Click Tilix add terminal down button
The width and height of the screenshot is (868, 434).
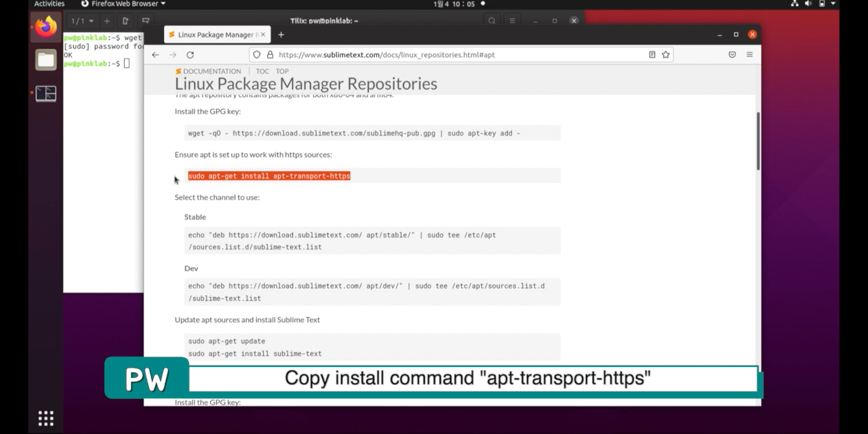click(145, 21)
